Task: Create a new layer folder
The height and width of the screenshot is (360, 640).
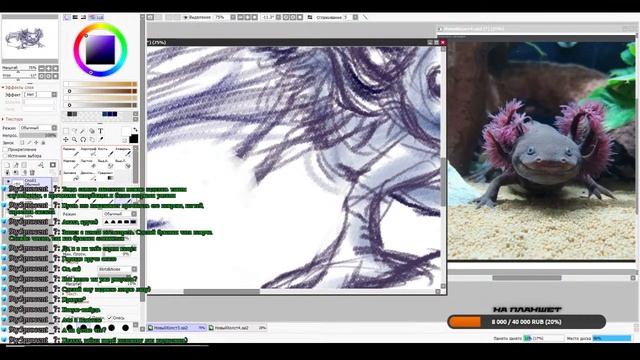Action: [24, 165]
